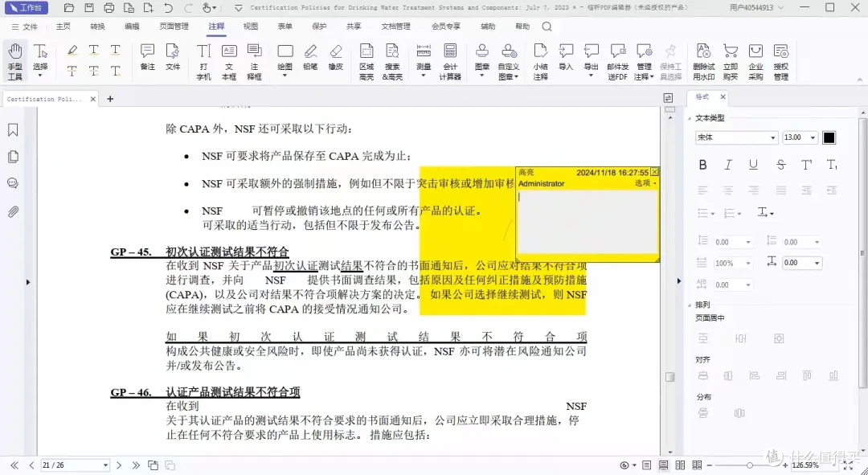Click the Select tool (选择)
Screen dimensions: 868x475
40,61
